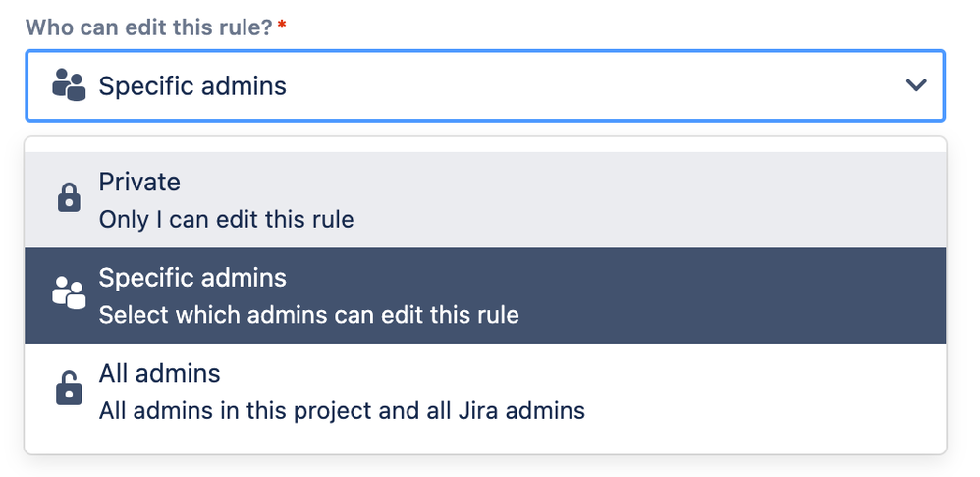Collapse the dropdown using the chevron arrow
This screenshot has width=980, height=477.
916,85
